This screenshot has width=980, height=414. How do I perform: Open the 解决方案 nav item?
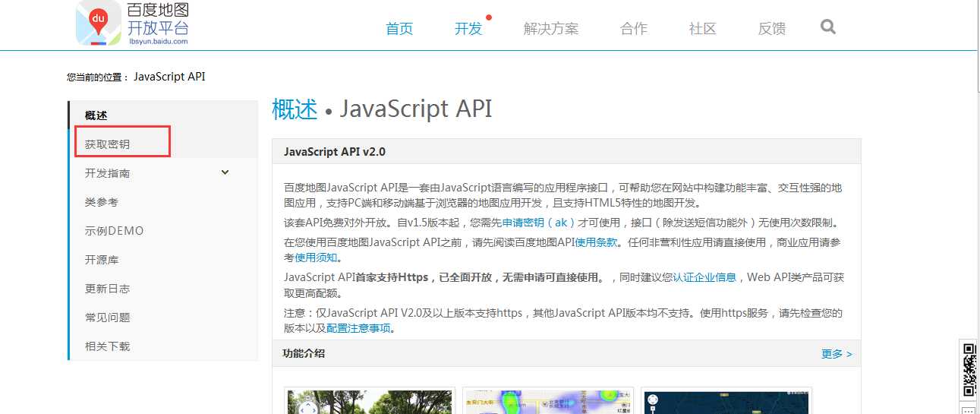coord(551,29)
